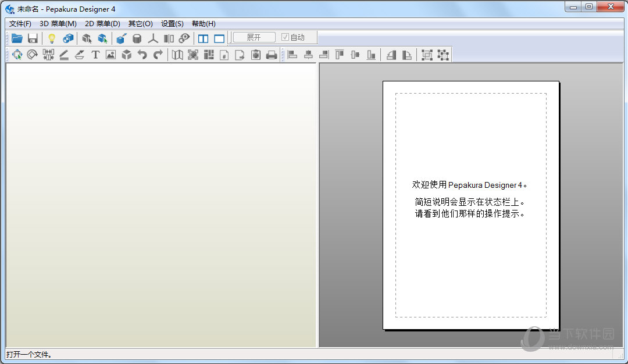Open the 文件(F) menu

(x=20, y=24)
